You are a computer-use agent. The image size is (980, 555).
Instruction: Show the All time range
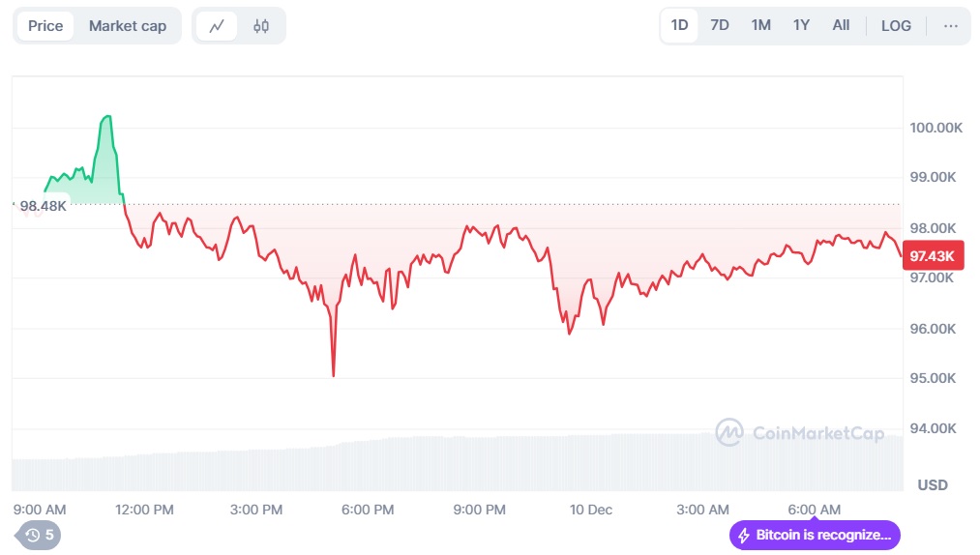coord(841,26)
